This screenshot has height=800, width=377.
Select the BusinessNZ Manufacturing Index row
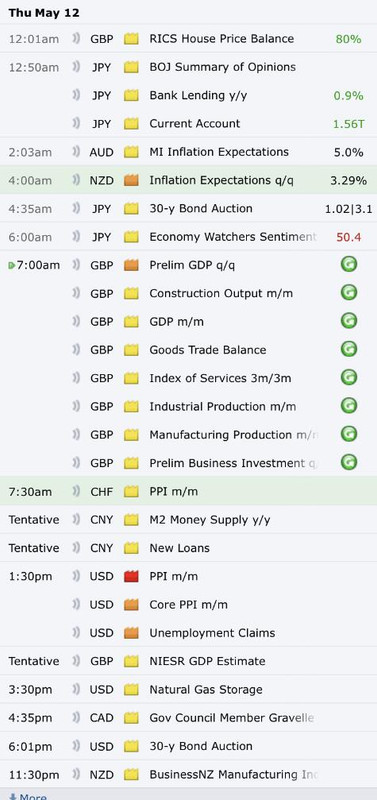pos(188,774)
